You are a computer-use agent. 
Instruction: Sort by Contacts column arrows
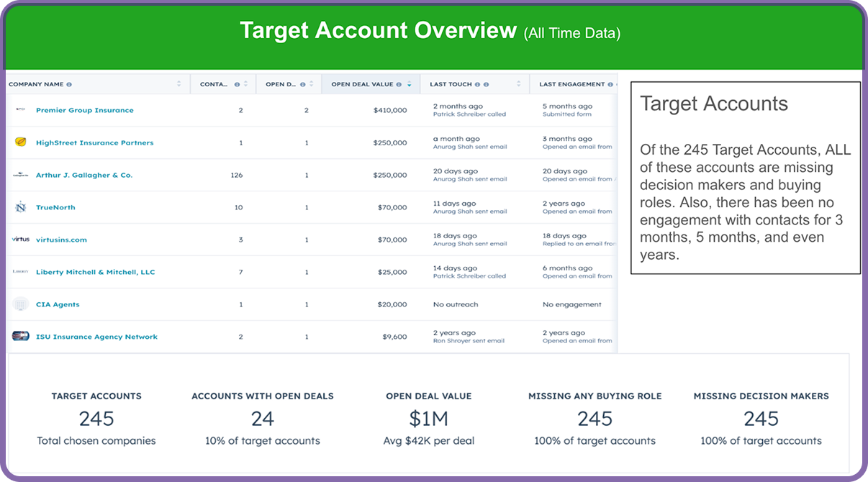click(x=245, y=84)
